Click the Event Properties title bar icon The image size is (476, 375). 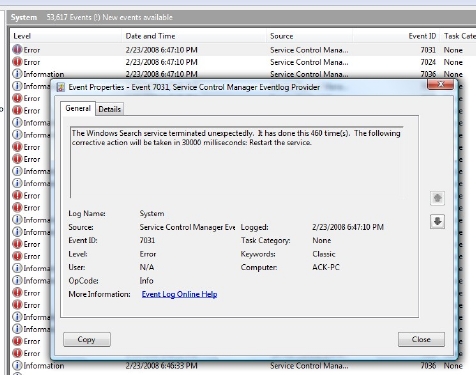coord(60,87)
